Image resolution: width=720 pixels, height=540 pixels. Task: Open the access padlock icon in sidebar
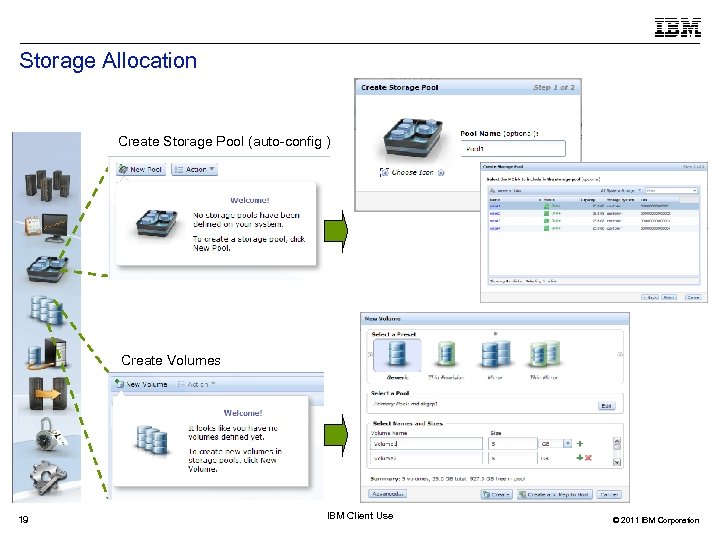click(x=51, y=434)
